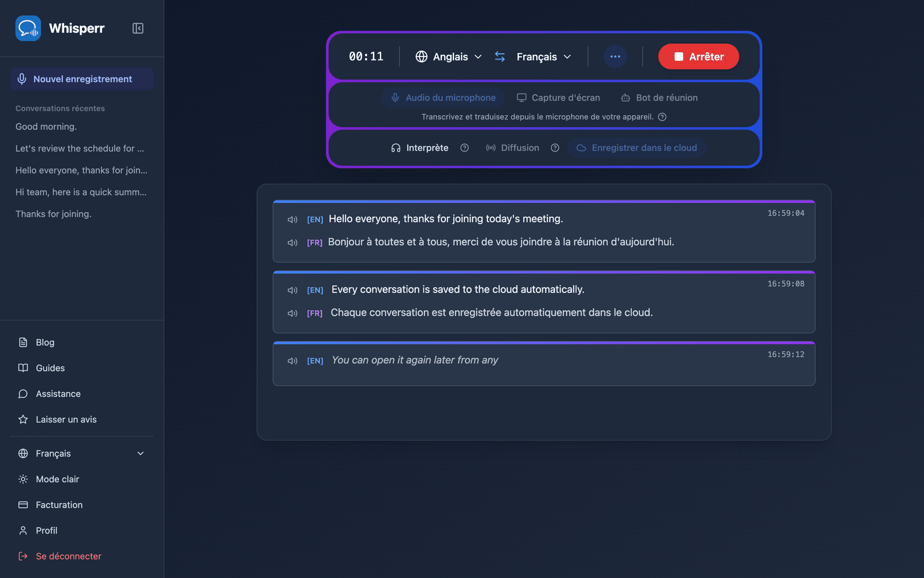924x578 pixels.
Task: Select the Audio du microphone tab
Action: pyautogui.click(x=443, y=98)
